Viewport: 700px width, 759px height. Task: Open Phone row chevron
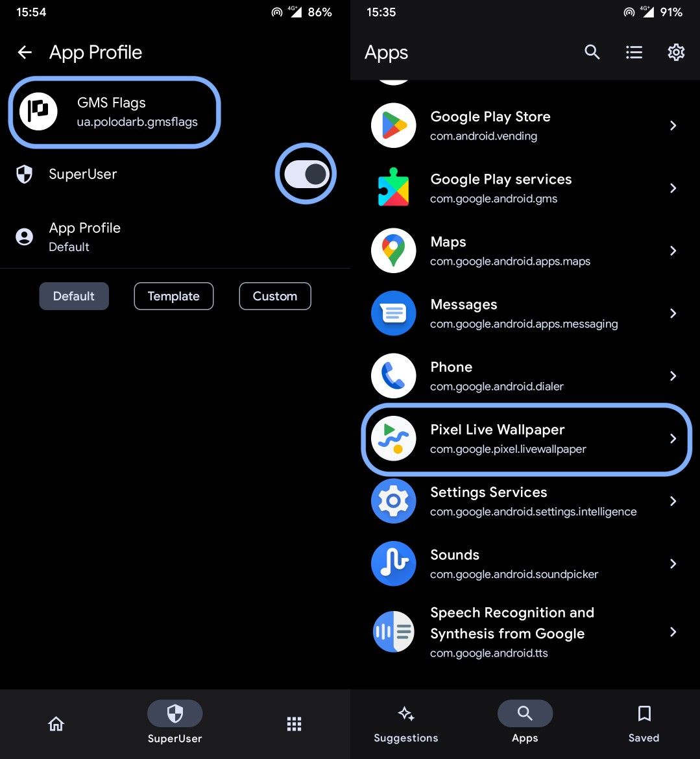[673, 376]
